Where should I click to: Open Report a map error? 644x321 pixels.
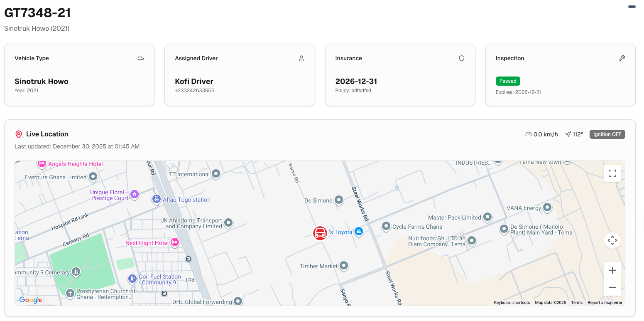click(x=605, y=302)
